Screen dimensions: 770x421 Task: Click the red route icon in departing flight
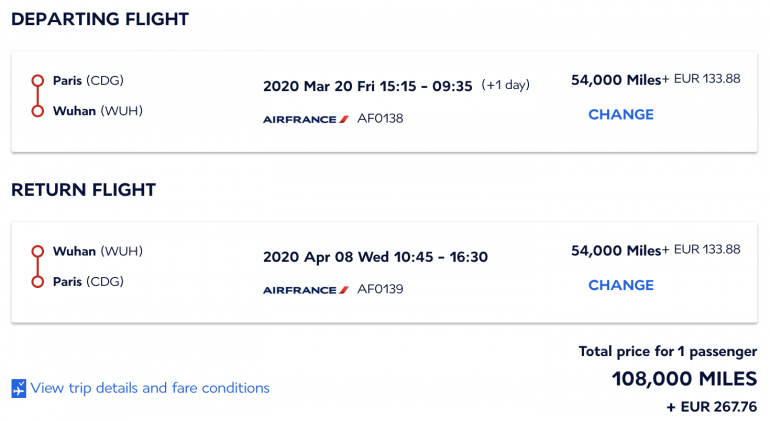[x=37, y=96]
